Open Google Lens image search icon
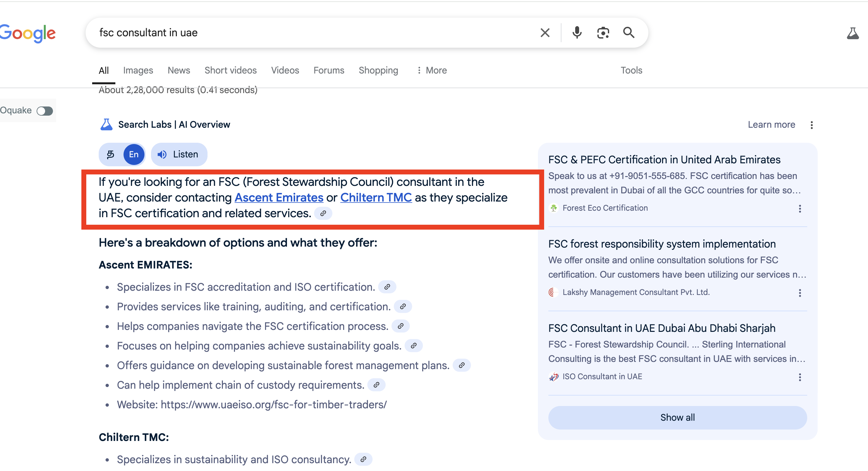 [x=603, y=33]
